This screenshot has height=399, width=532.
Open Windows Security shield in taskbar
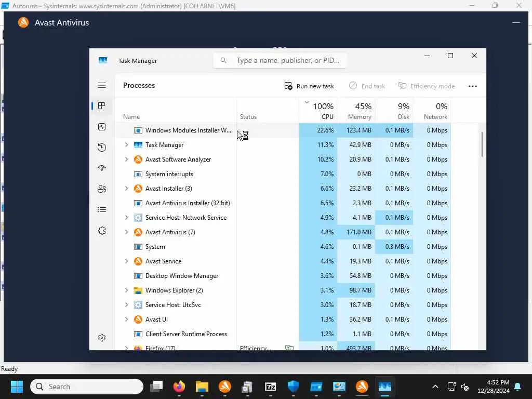[x=293, y=387]
